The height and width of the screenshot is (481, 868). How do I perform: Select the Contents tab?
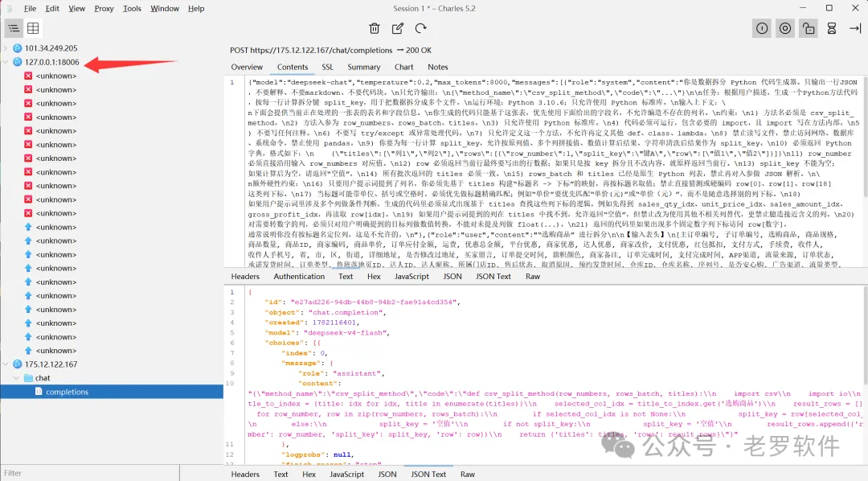point(293,67)
